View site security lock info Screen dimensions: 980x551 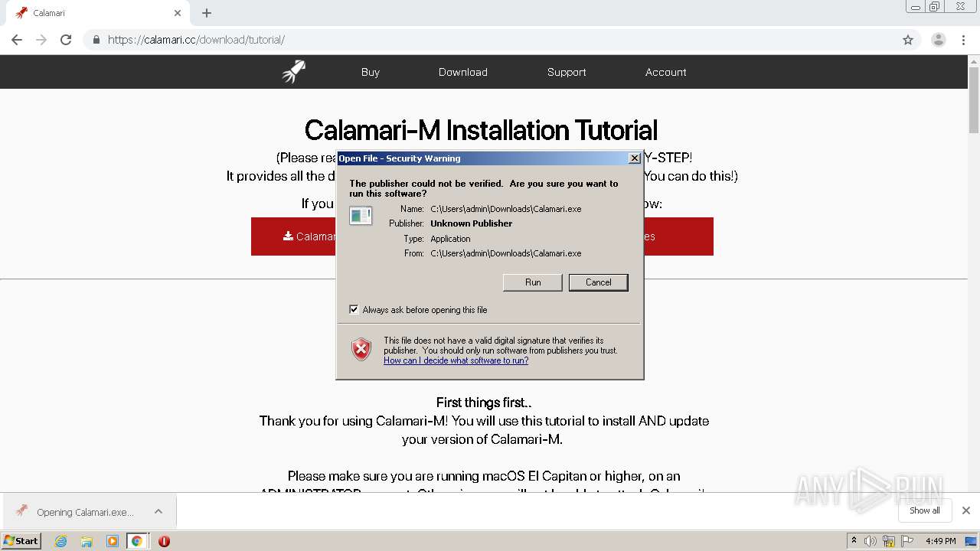pyautogui.click(x=96, y=40)
